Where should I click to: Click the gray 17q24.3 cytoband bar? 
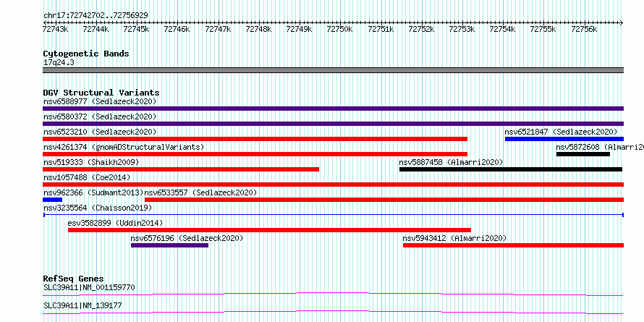pyautogui.click(x=333, y=70)
